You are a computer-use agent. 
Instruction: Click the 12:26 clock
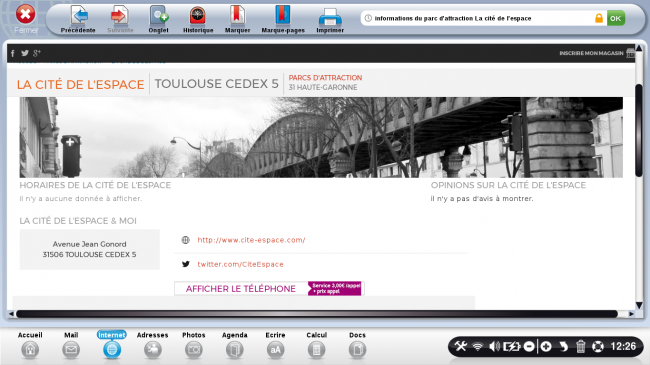pos(623,346)
